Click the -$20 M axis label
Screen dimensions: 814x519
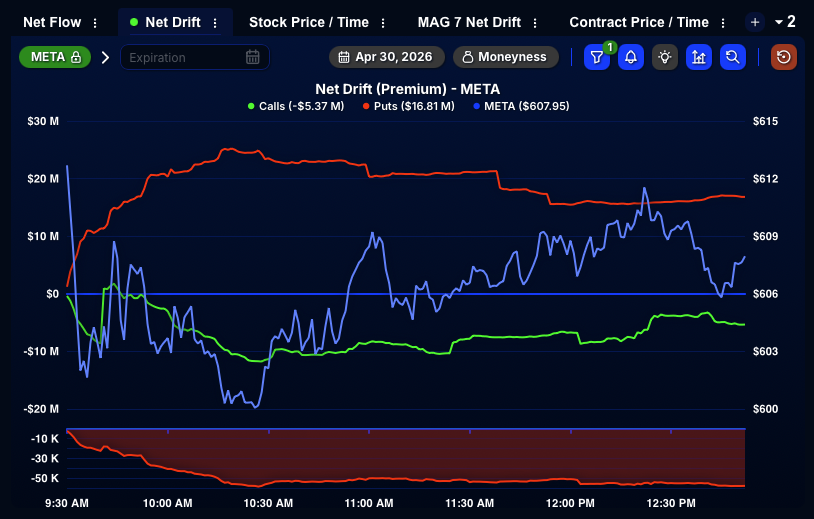[41, 409]
